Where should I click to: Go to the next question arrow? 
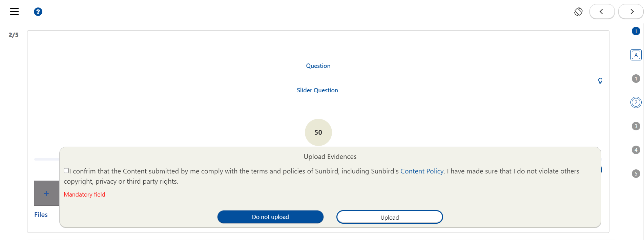(x=631, y=12)
